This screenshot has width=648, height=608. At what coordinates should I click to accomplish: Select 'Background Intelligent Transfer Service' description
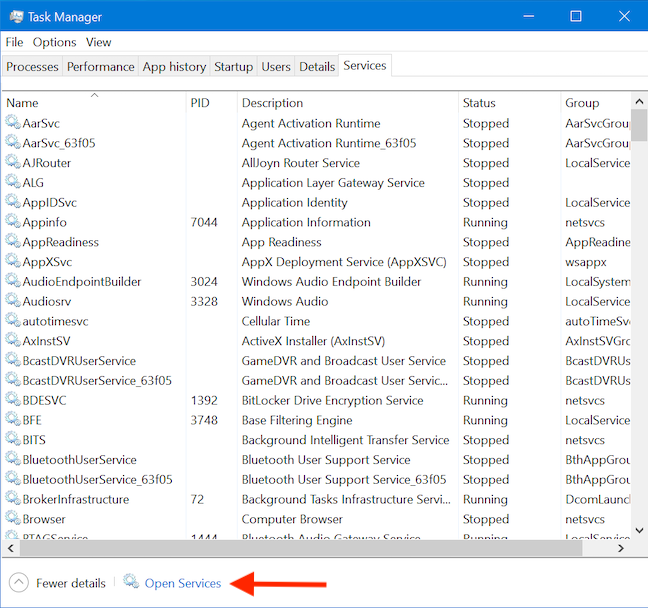click(345, 440)
